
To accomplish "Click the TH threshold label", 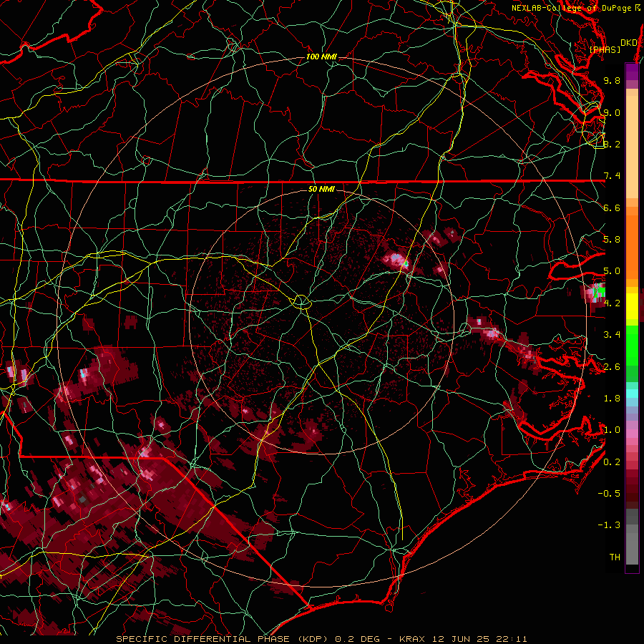I will 615,557.
